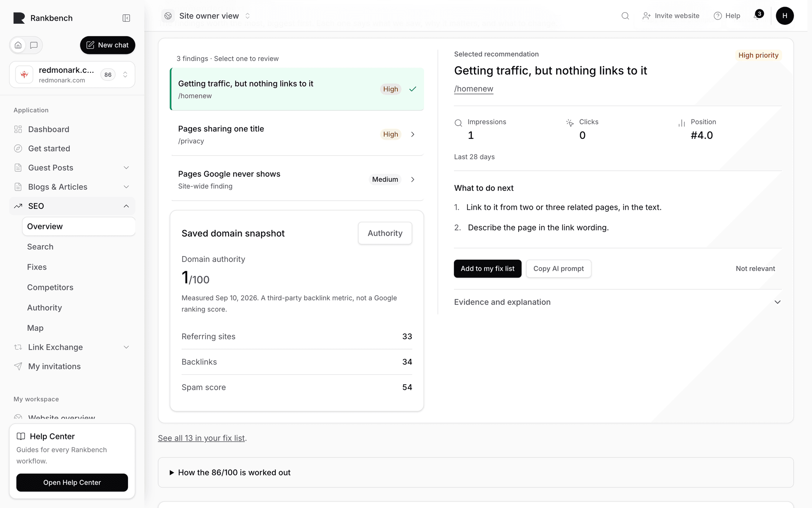
Task: Select Pages Google never shows finding
Action: click(x=297, y=180)
